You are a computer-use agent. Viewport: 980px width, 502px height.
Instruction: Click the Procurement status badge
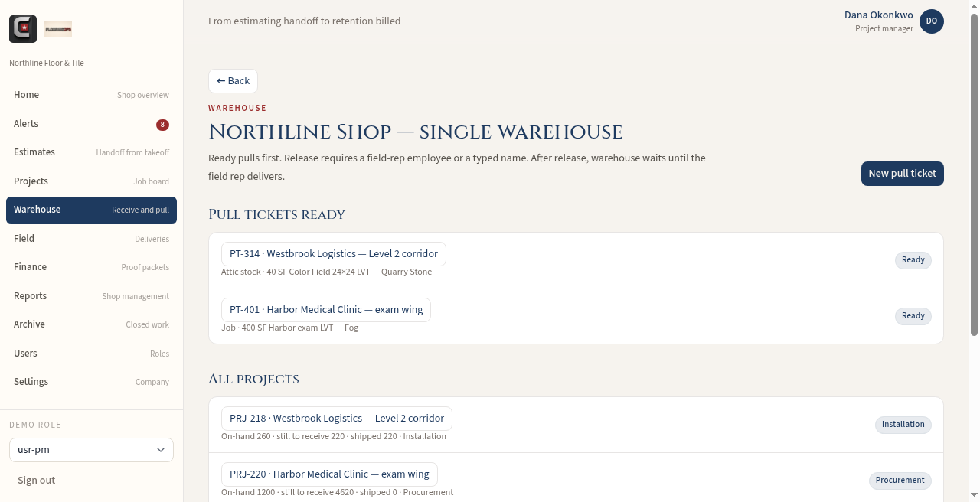(900, 481)
